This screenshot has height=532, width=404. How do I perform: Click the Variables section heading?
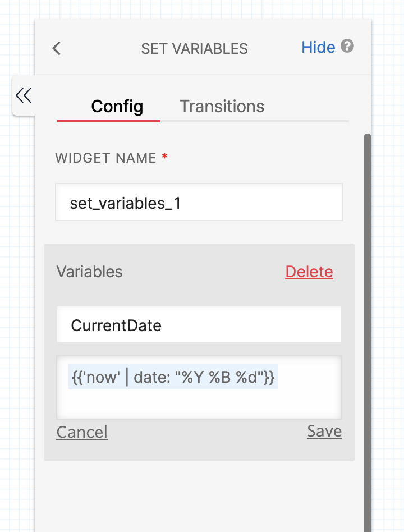pos(90,272)
